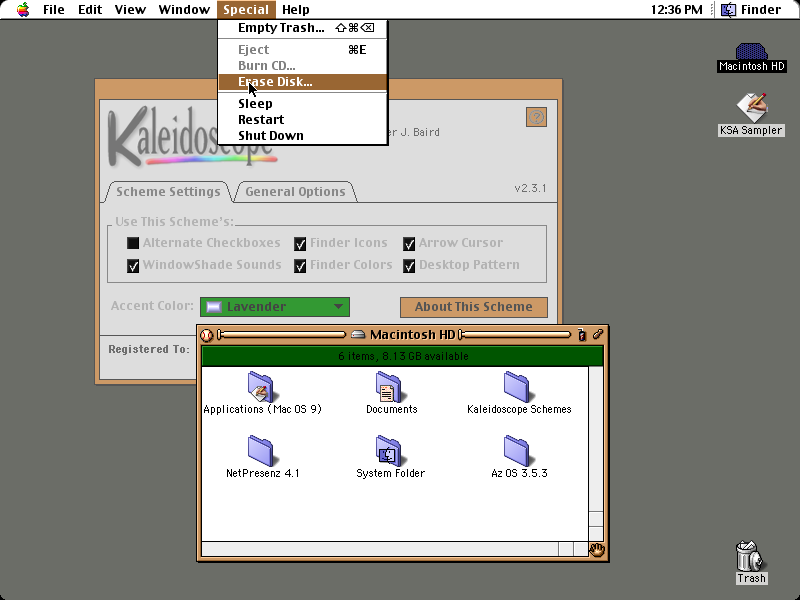Image resolution: width=800 pixels, height=600 pixels.
Task: Select the Trash icon on desktop
Action: tap(751, 556)
